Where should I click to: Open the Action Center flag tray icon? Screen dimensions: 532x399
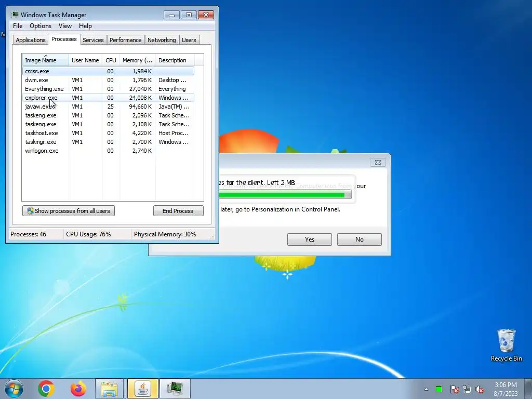click(x=454, y=389)
